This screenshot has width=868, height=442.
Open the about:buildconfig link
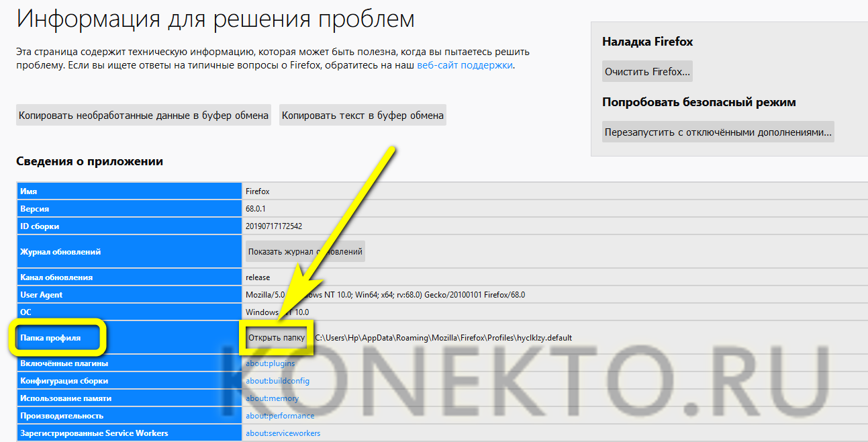tap(278, 381)
